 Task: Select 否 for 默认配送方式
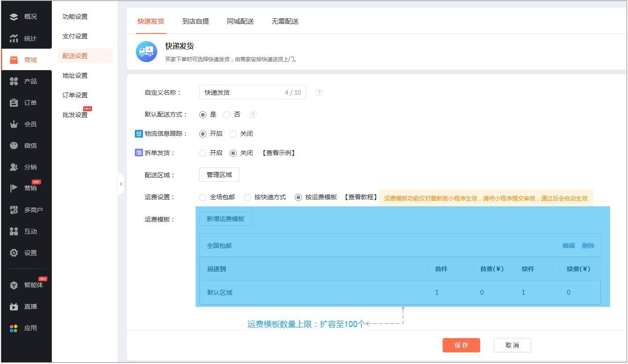click(x=227, y=115)
